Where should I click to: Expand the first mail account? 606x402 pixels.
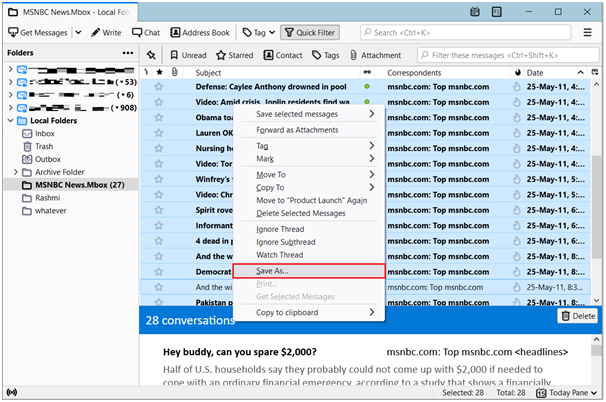point(10,69)
